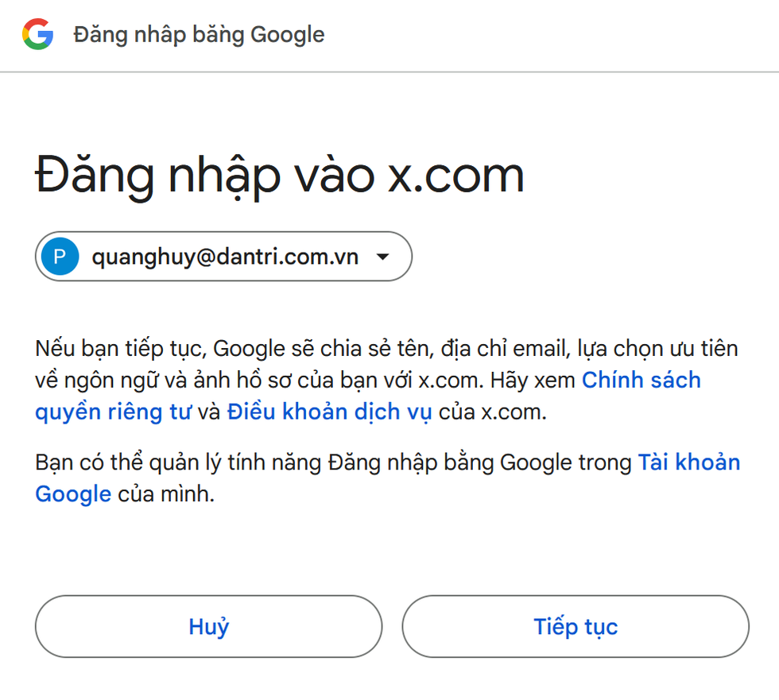This screenshot has height=700, width=779.
Task: Click the "của mình." text after the link
Action: click(166, 494)
